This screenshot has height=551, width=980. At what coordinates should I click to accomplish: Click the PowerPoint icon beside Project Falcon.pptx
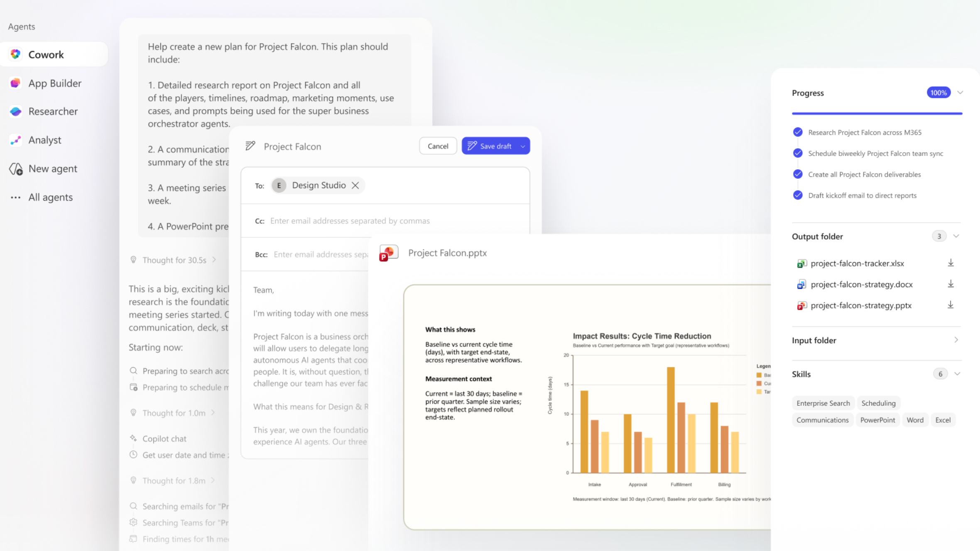(x=389, y=253)
